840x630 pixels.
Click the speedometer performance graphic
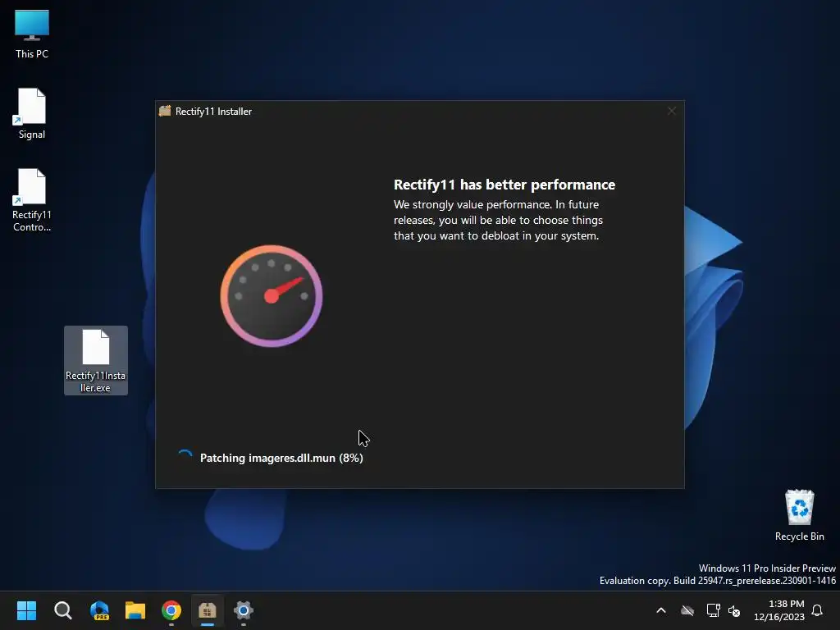coord(271,295)
